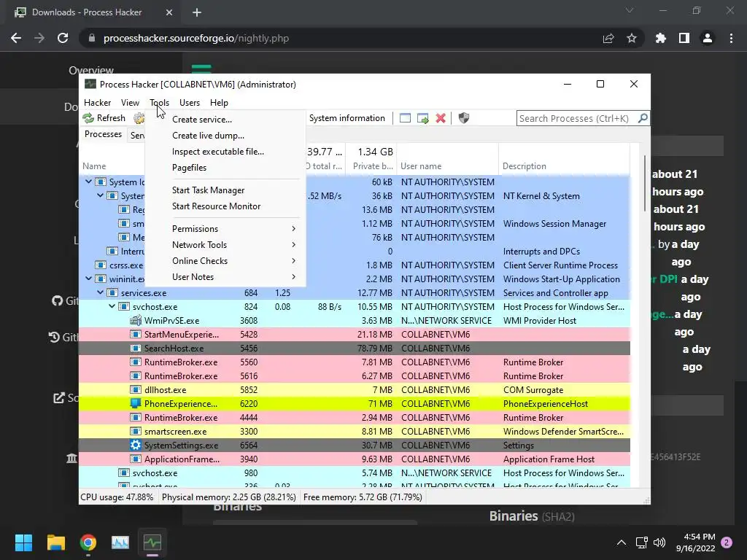The height and width of the screenshot is (560, 747).
Task: Sort by the User name column
Action: pos(447,160)
